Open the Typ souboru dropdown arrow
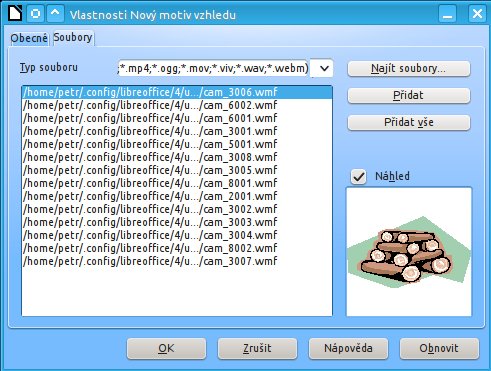Screen dimensions: 491x371 (323, 68)
